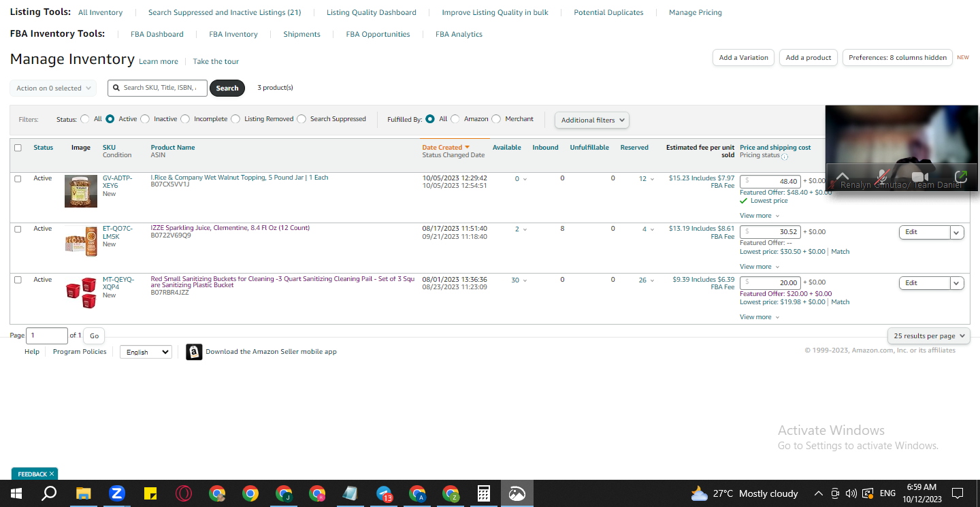Click the Wet Walnut Topping product thumbnail
The height and width of the screenshot is (507, 980).
[81, 191]
